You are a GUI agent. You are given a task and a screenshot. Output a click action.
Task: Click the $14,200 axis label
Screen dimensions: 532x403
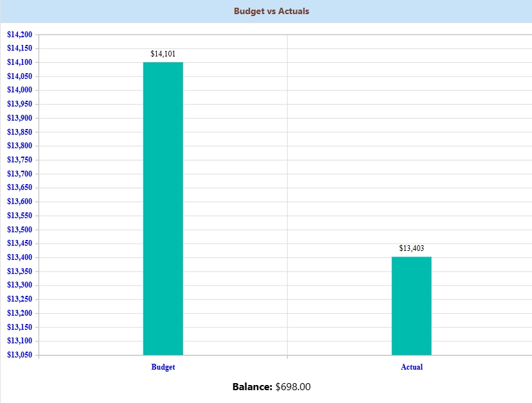pos(20,33)
